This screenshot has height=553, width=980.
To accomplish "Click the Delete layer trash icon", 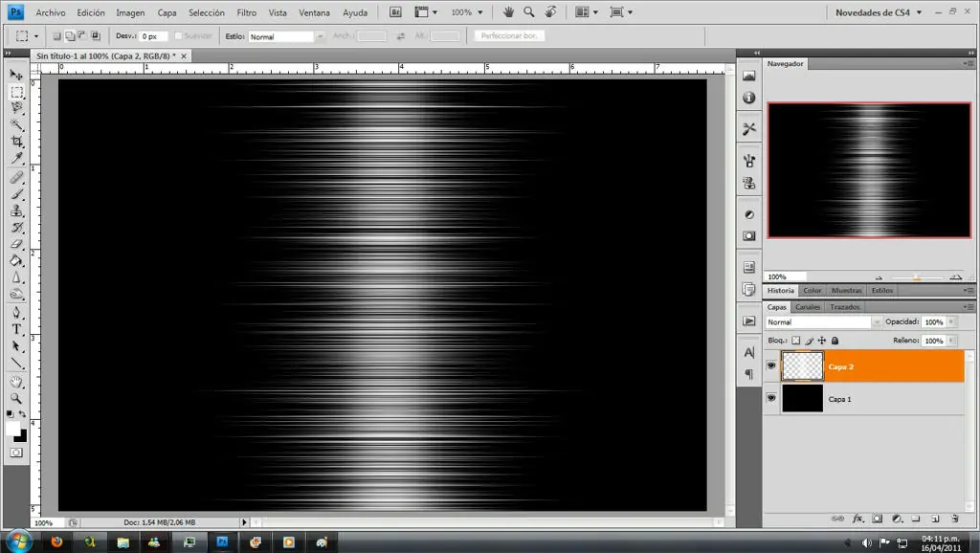I will tap(954, 519).
